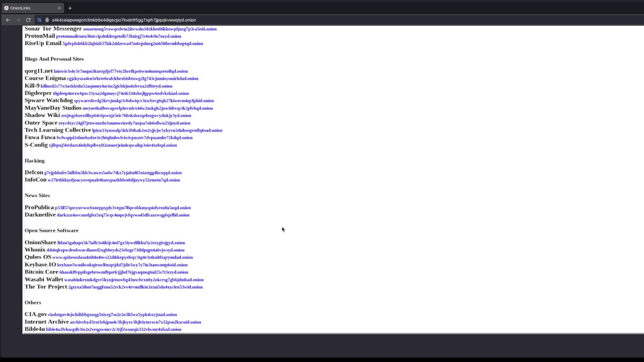The width and height of the screenshot is (644, 362).
Task: Click the 'ProtonMail' site name text
Action: point(40,36)
